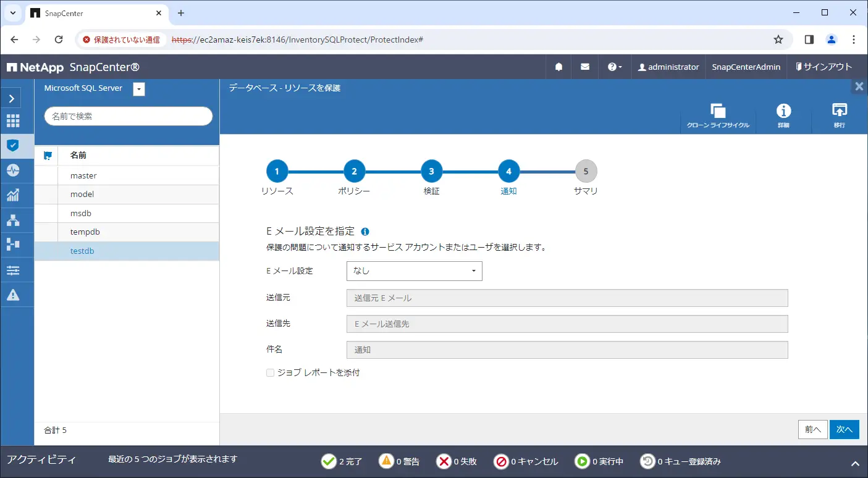
Task: Click the browser address bar URL
Action: (x=297, y=40)
